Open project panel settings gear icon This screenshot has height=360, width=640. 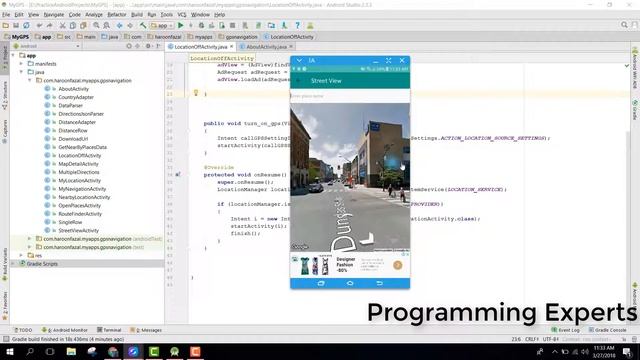pyautogui.click(x=148, y=46)
